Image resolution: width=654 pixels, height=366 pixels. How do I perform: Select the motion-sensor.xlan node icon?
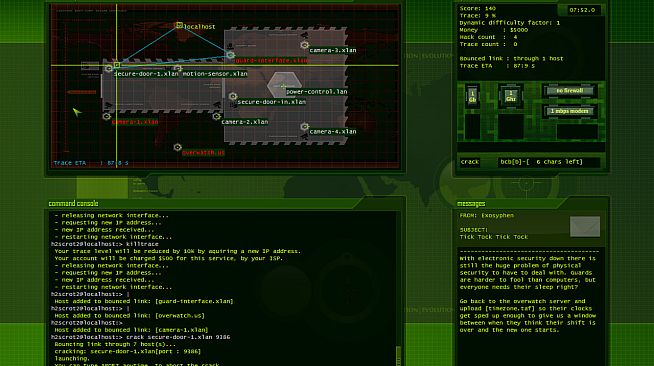tap(177, 68)
